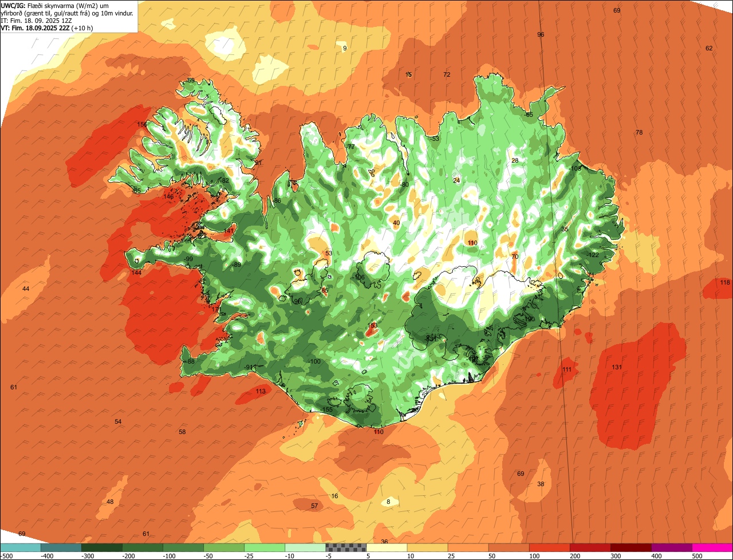Screen dimensions: 733x560
Task: Click the map value '-105' in the Eastfjords
Action: tap(574, 169)
